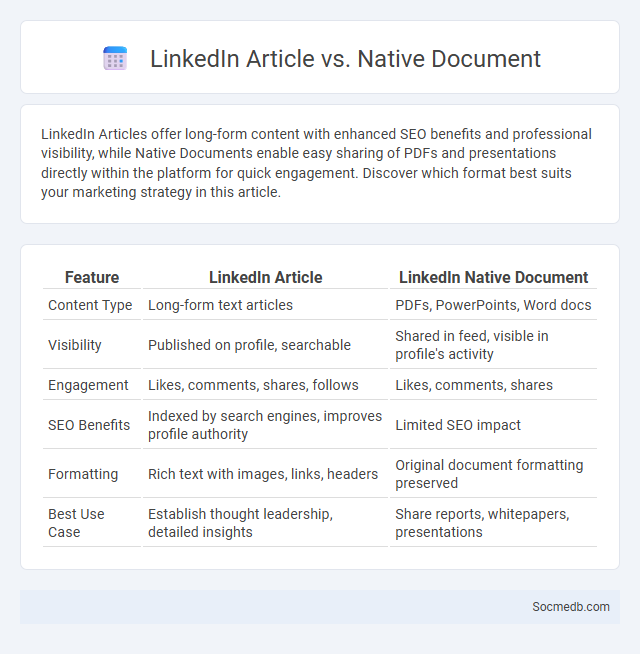Screen dimensions: 640x654
Task: Select 'Establish thought leadership, detailed insights' cell
Action: coord(265,523)
